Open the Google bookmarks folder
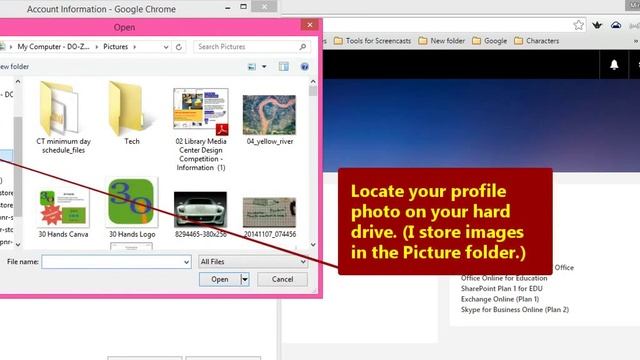The width and height of the screenshot is (640, 360). pyautogui.click(x=489, y=41)
